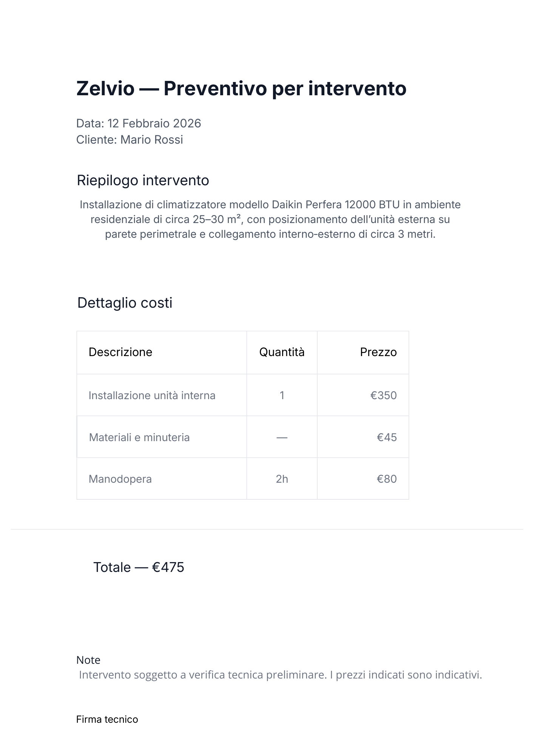534x756 pixels.
Task: Click the "Riepilogo intervento" heading
Action: tap(143, 180)
